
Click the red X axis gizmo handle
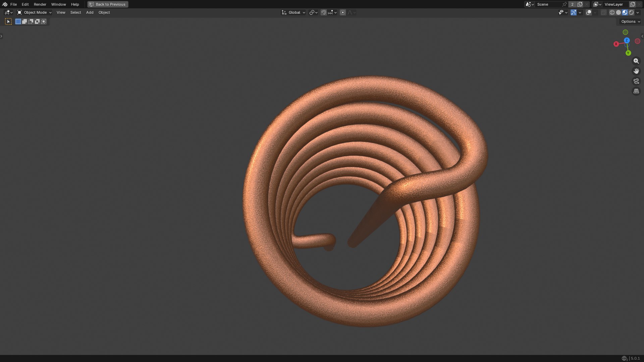(616, 44)
